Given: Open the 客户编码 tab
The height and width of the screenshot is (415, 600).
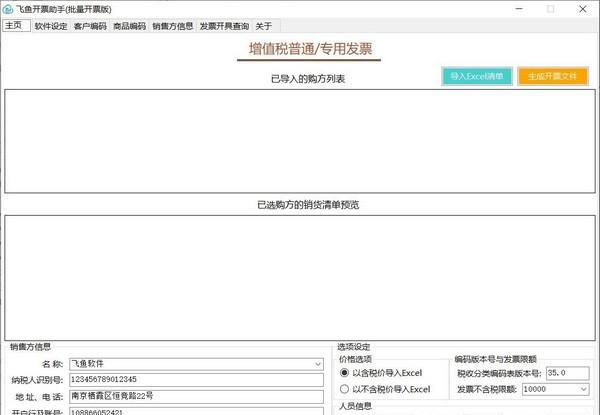Looking at the screenshot, I should (90, 26).
